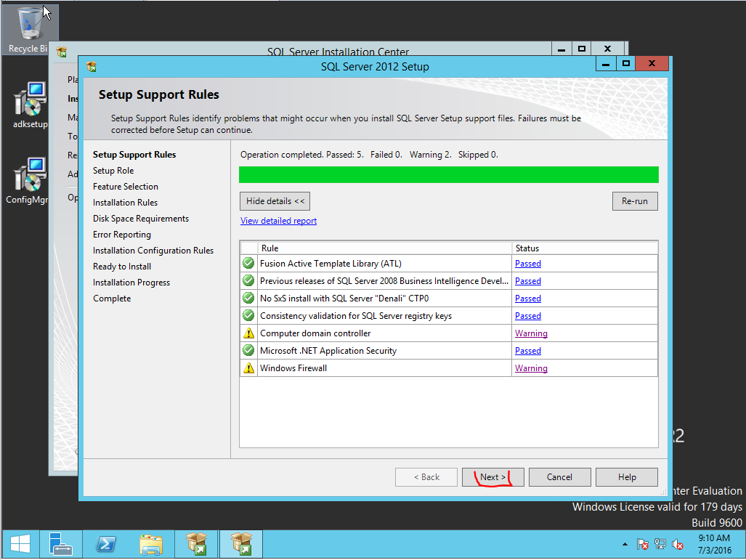Click the Microsoft .NET Application Security rule text

pos(328,351)
